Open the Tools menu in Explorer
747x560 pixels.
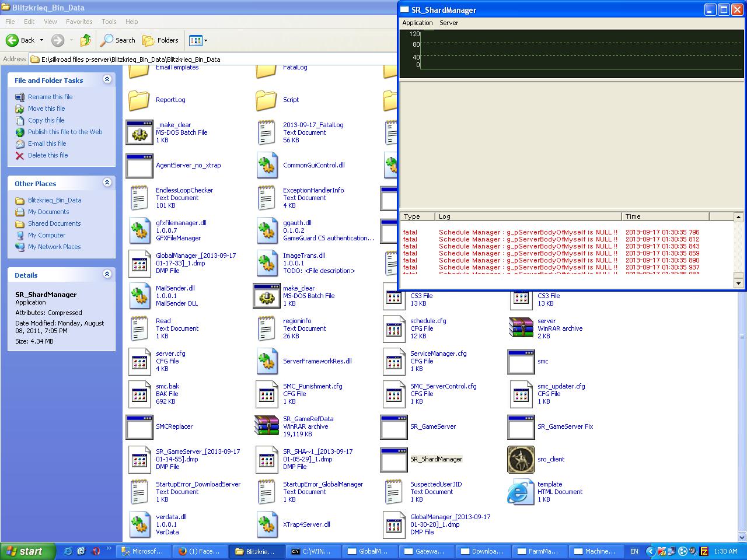[x=109, y=22]
